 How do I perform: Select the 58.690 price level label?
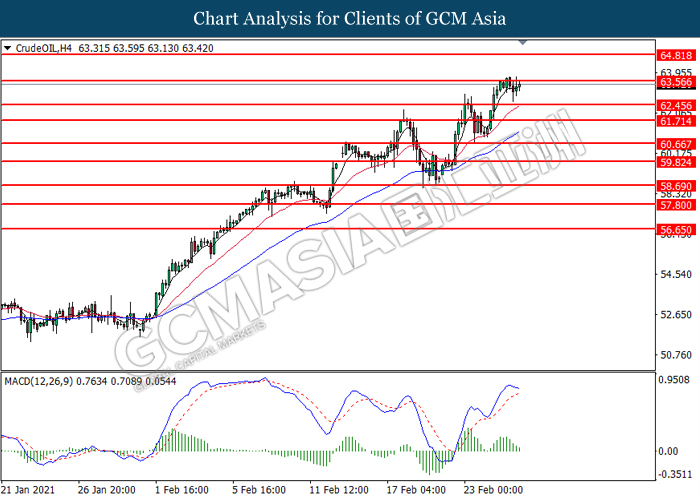(676, 186)
